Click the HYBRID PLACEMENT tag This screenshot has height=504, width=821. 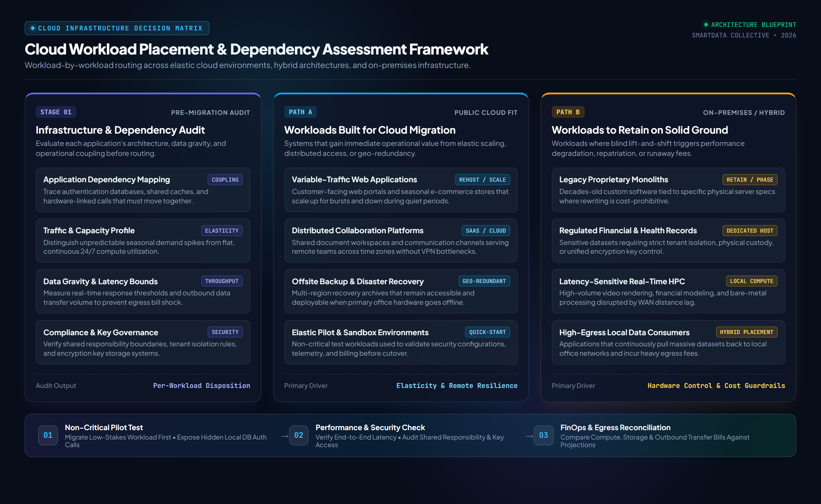pyautogui.click(x=746, y=332)
